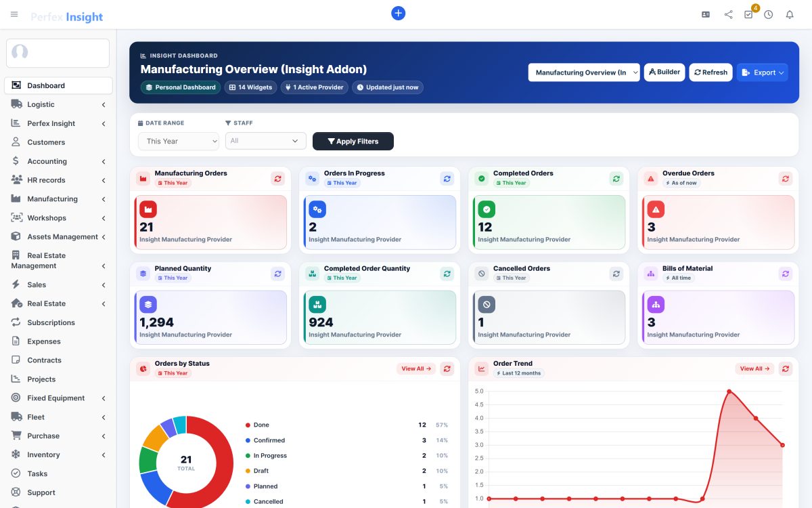Click the peak data point on Order Trend

click(x=729, y=391)
